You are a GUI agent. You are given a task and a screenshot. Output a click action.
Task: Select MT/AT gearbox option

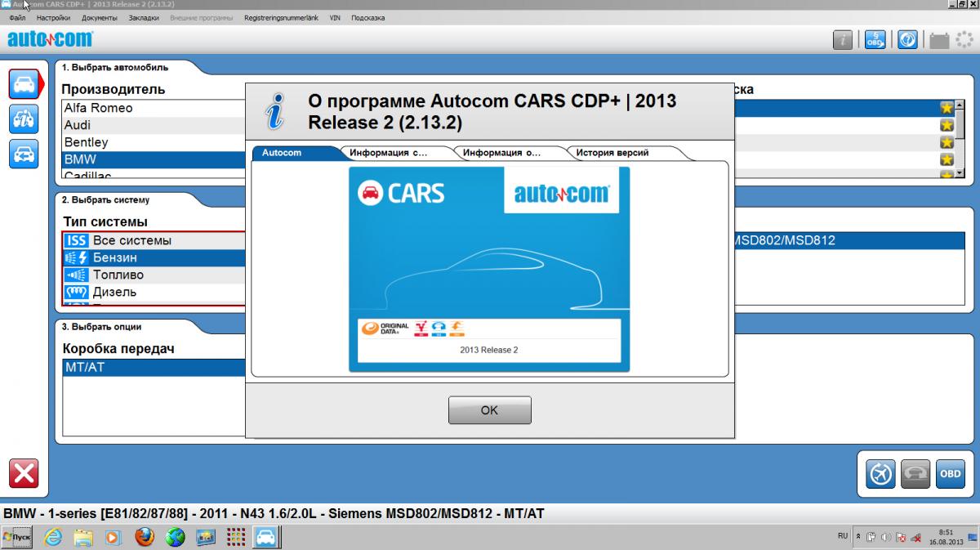154,368
